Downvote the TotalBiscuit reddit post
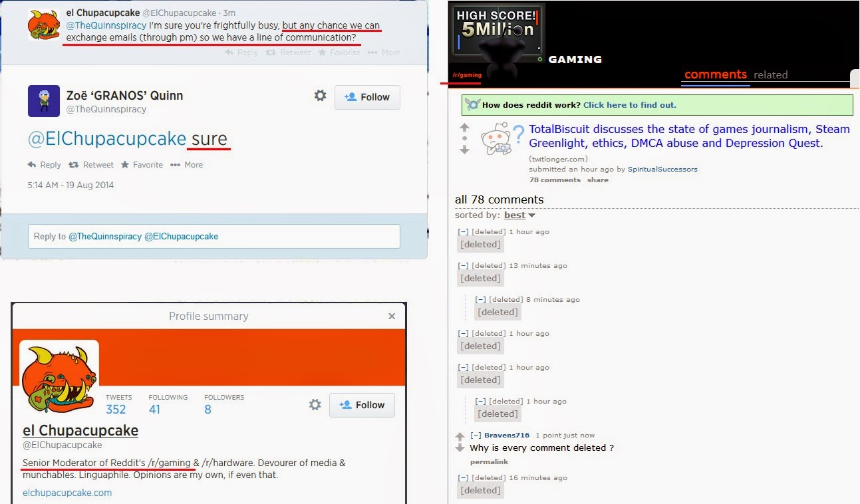Image resolution: width=860 pixels, height=504 pixels. 464,150
